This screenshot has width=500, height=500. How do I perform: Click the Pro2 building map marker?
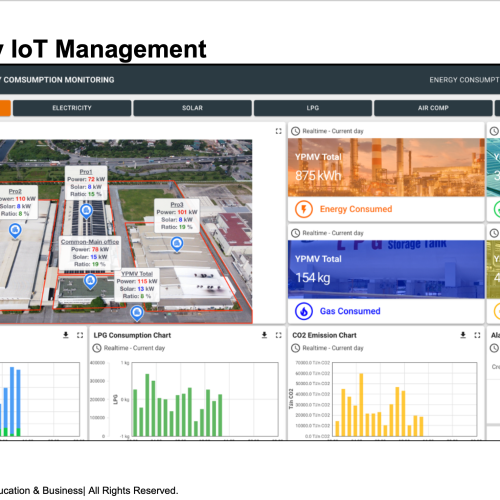[x=15, y=231]
